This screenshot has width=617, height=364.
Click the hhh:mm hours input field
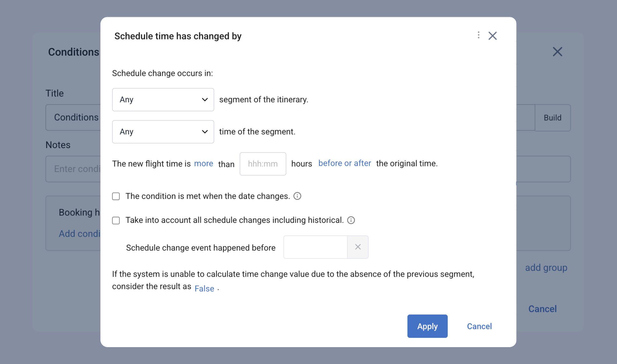(x=263, y=164)
